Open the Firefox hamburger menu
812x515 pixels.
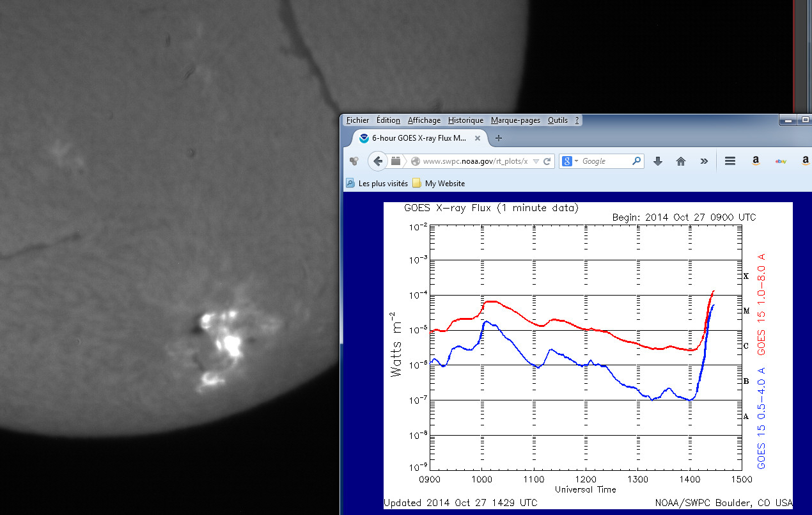730,161
